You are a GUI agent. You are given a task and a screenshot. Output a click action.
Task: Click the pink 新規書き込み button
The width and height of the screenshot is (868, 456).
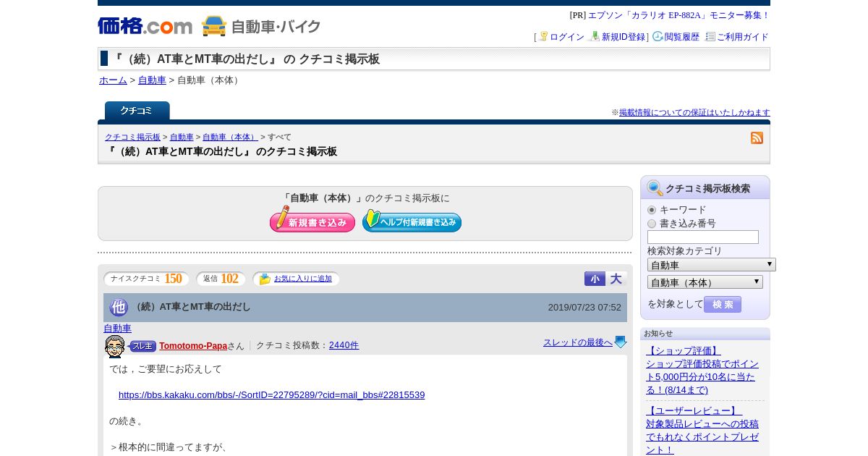click(x=312, y=219)
